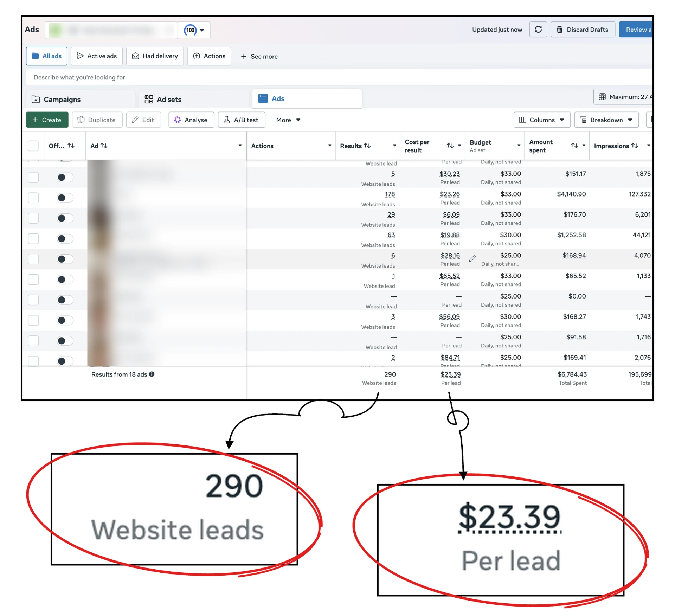Sort by the Results column arrows

click(367, 146)
